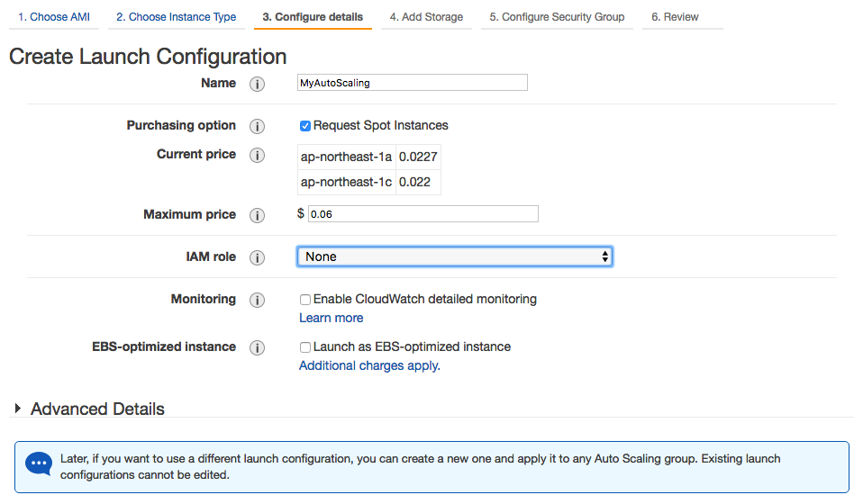Click the info icon next to Current price

[x=257, y=155]
